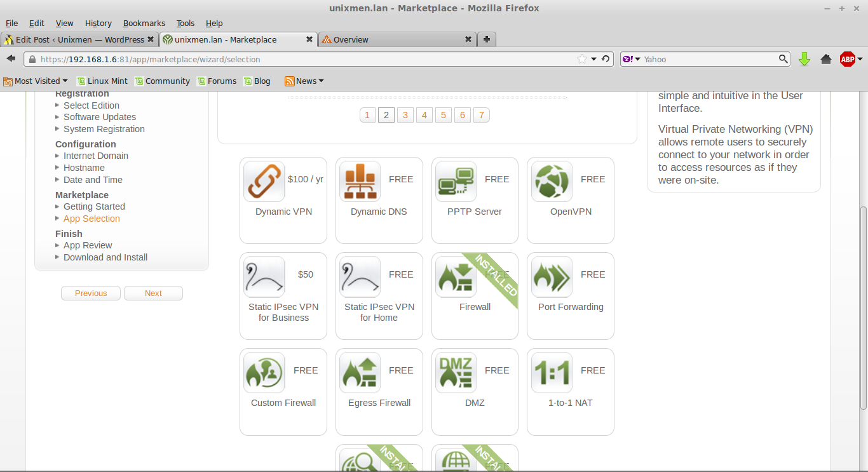Open the Download and Install step

pyautogui.click(x=105, y=257)
